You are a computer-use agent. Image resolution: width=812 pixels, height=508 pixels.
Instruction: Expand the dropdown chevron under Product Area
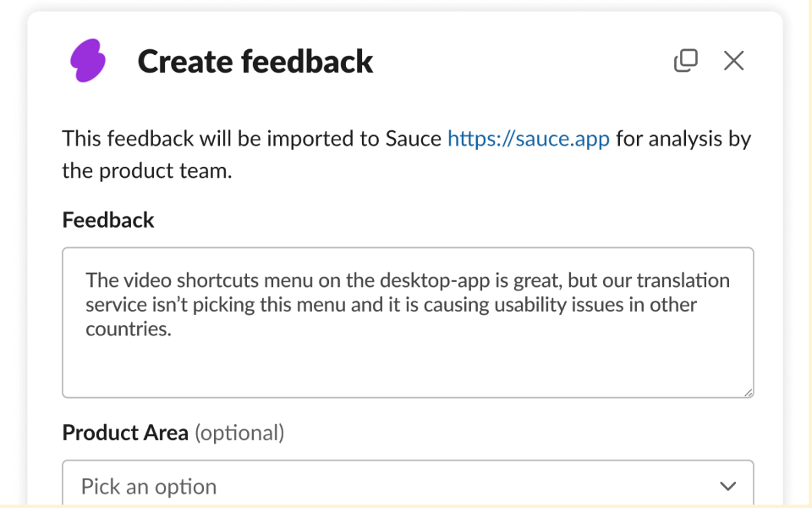tap(727, 486)
